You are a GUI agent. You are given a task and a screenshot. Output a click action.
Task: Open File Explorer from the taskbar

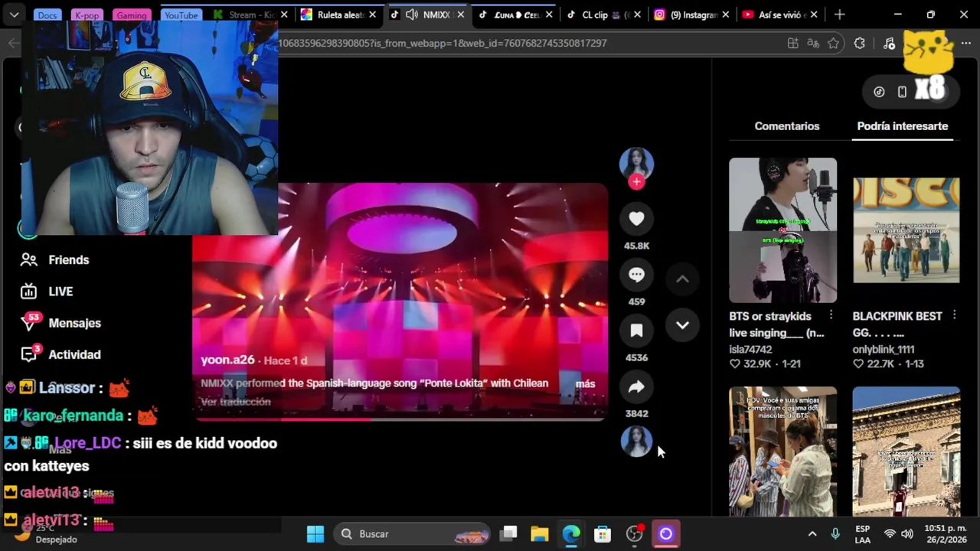540,534
